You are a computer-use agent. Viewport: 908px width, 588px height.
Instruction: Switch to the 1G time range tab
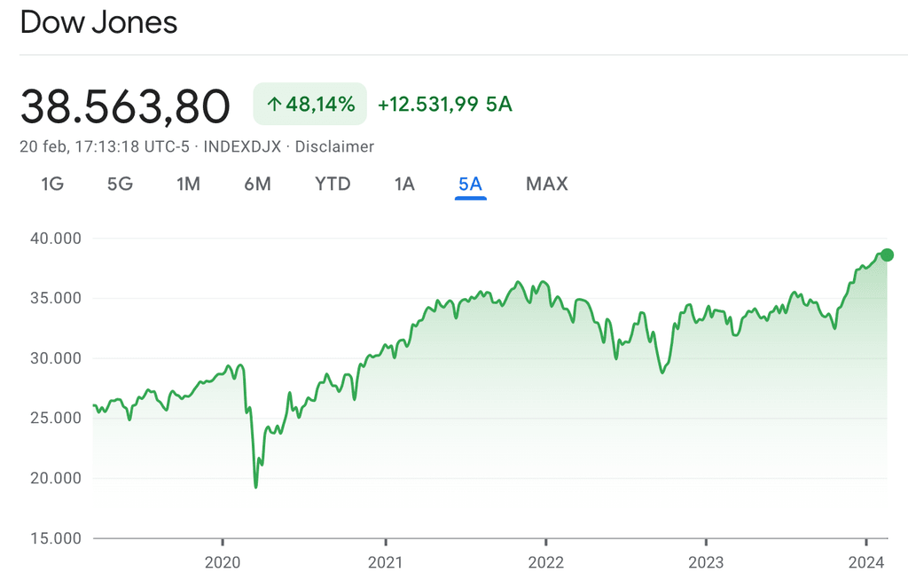(51, 184)
